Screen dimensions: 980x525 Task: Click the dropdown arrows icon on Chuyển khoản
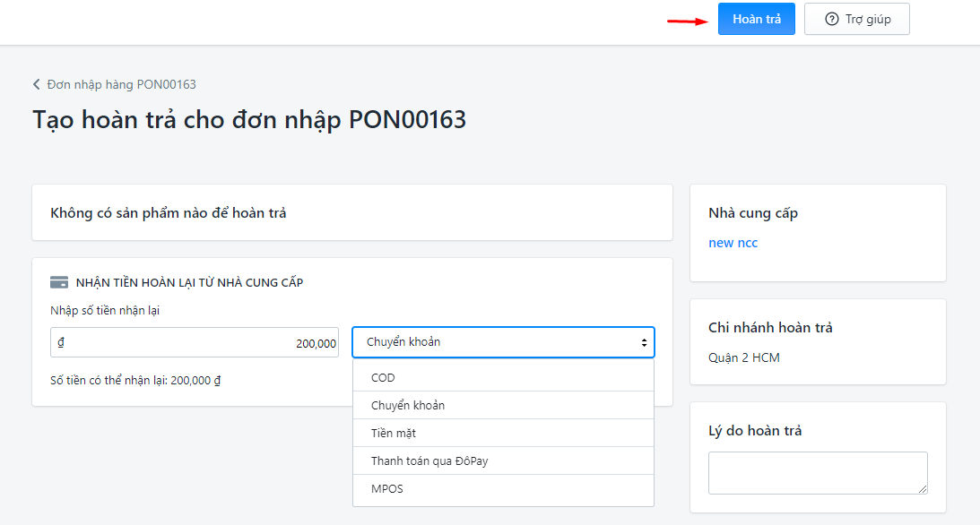[x=644, y=342]
